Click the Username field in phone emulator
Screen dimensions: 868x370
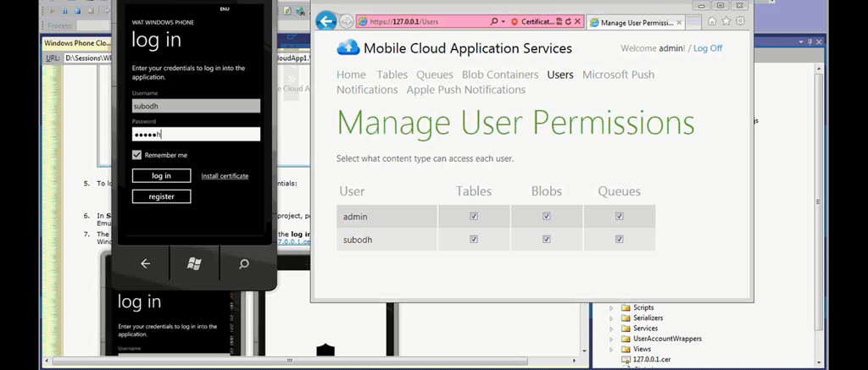coord(196,106)
